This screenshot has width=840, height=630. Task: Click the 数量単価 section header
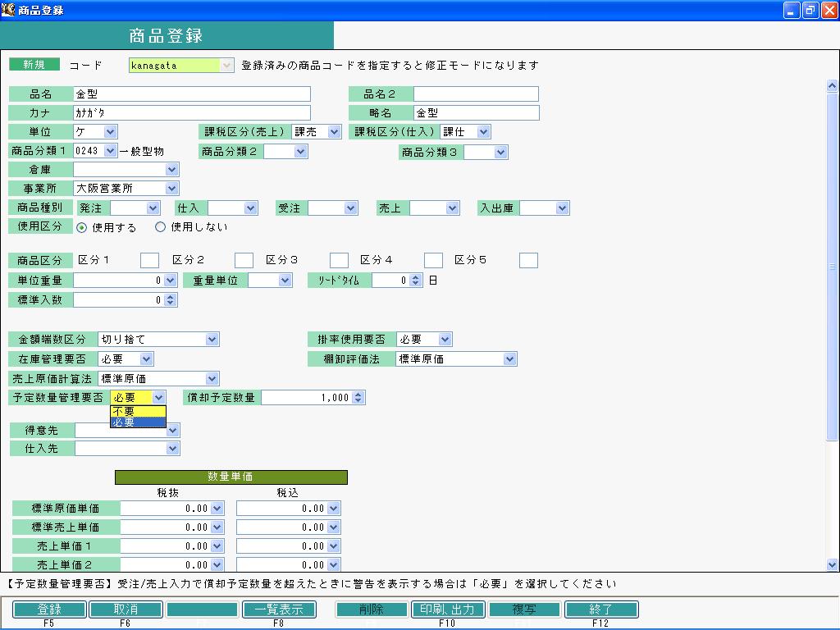pyautogui.click(x=231, y=477)
